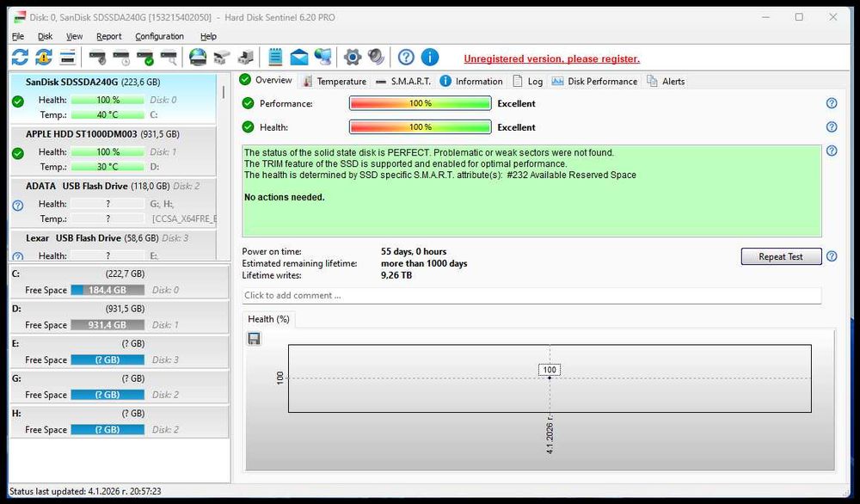Image resolution: width=860 pixels, height=504 pixels.
Task: Click the save graph floppy icon
Action: point(254,339)
